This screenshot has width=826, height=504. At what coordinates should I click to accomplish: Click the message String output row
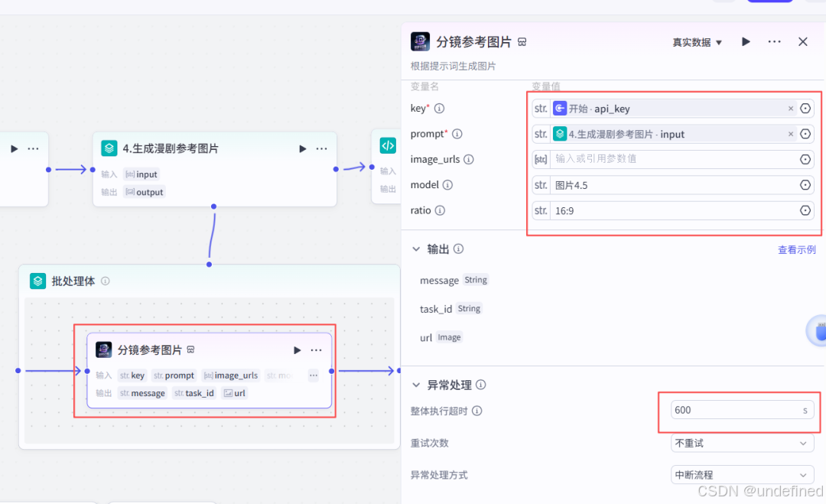pyautogui.click(x=454, y=280)
